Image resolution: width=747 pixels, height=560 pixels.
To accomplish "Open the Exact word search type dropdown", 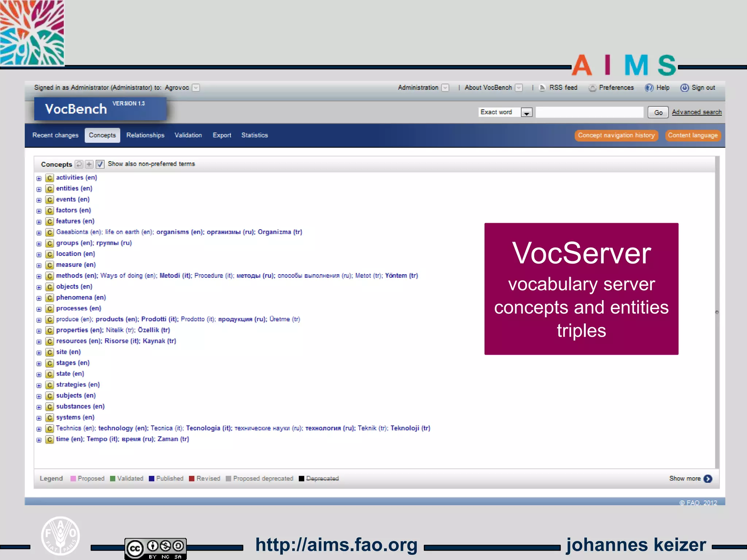I will (526, 113).
